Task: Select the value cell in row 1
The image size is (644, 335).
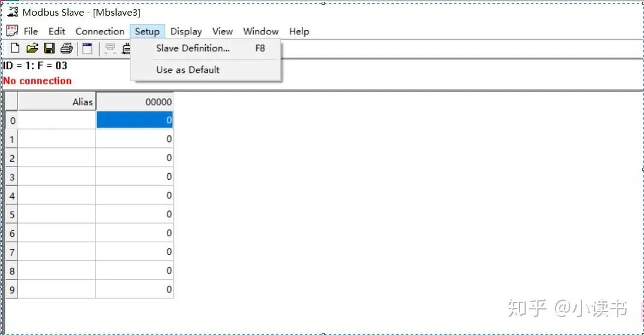Action: point(135,139)
